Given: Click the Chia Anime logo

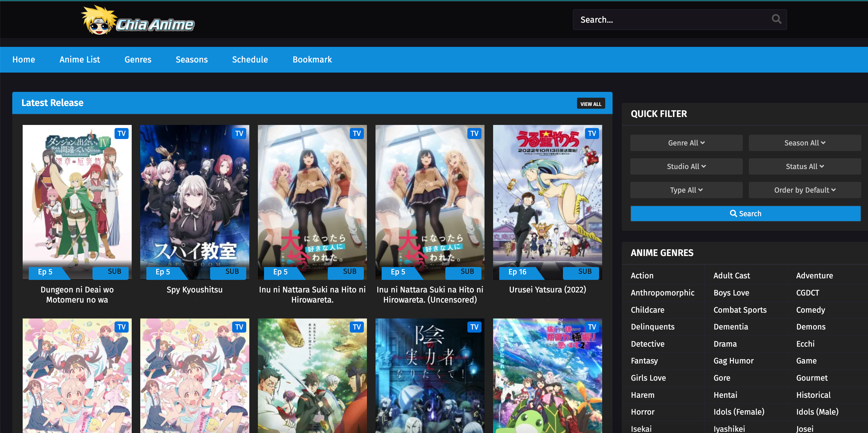Looking at the screenshot, I should pyautogui.click(x=138, y=20).
